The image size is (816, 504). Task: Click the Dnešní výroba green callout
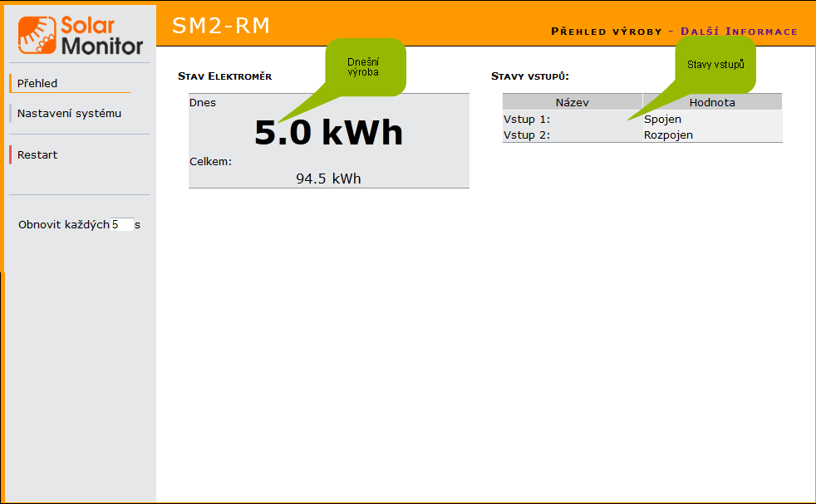pos(363,66)
